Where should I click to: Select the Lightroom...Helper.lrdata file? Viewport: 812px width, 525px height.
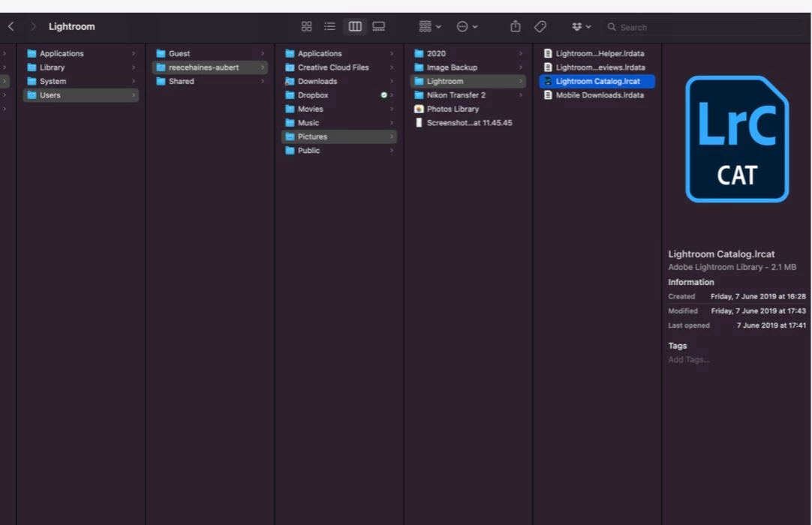click(597, 53)
